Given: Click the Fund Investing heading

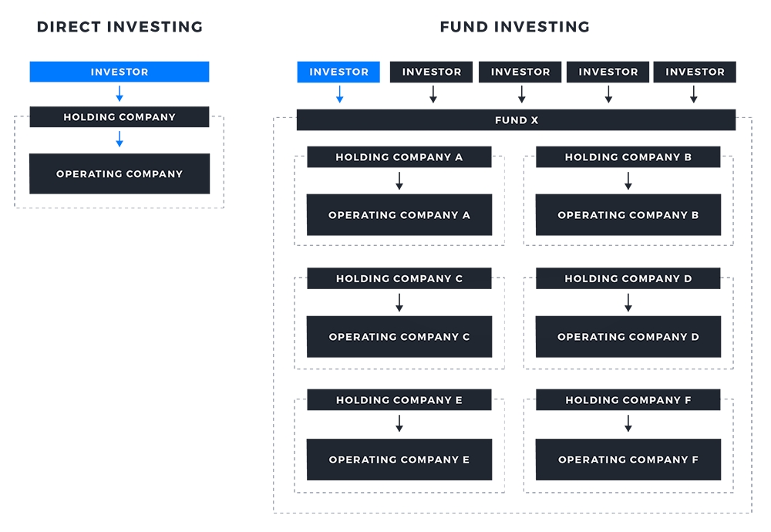Looking at the screenshot, I should (514, 27).
